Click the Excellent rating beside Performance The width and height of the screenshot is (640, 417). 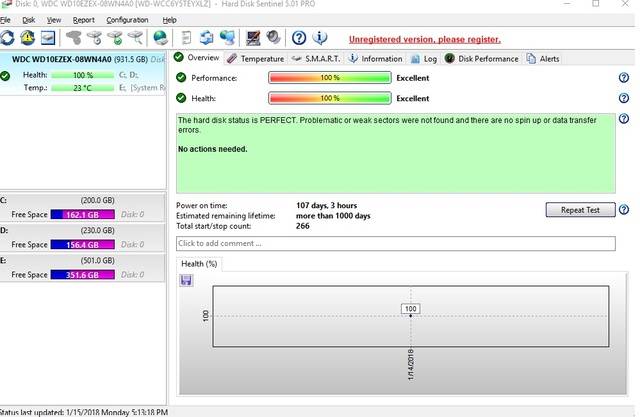(413, 78)
